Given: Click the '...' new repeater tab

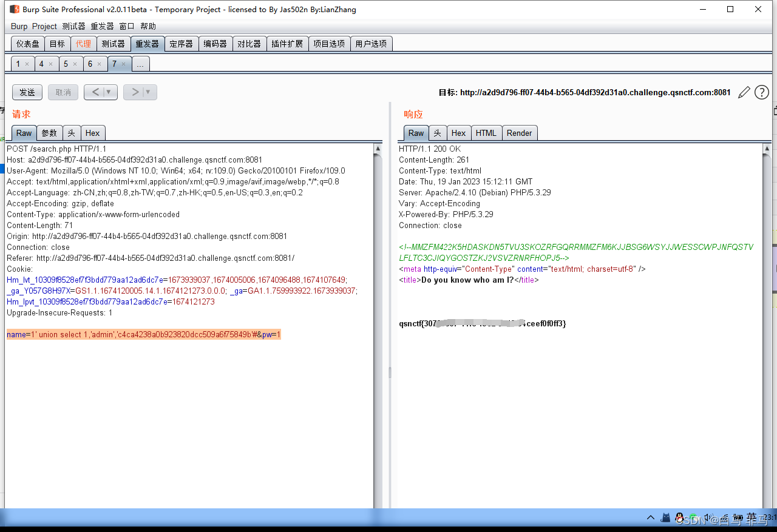Looking at the screenshot, I should pos(140,64).
